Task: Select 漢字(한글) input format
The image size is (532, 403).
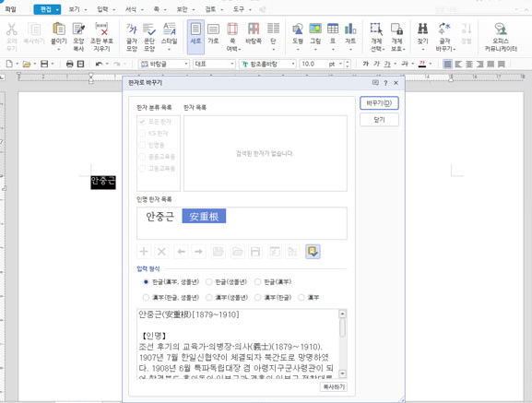Action: pyautogui.click(x=258, y=298)
